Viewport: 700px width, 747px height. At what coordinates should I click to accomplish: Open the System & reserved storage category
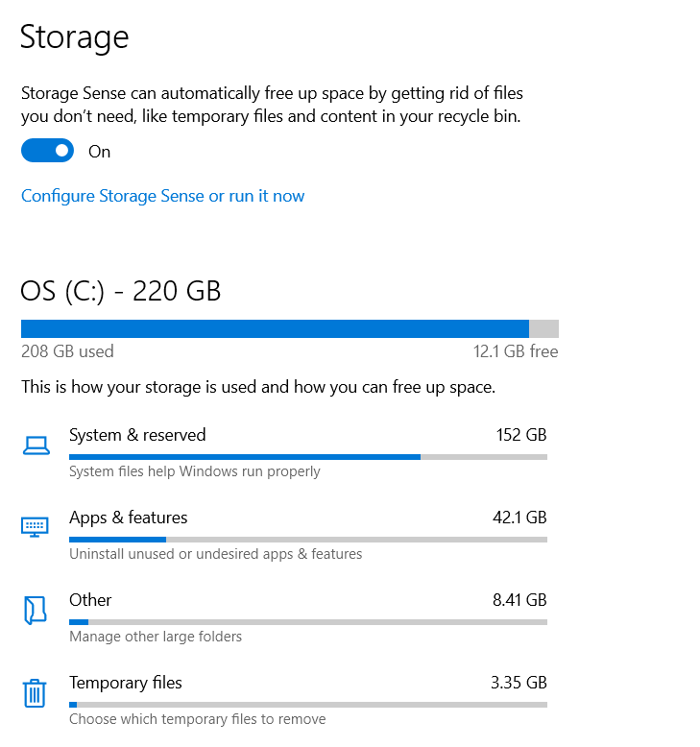tap(137, 435)
